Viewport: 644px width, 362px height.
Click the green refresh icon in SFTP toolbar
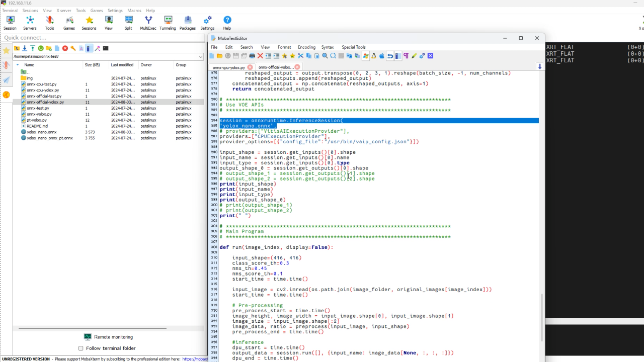point(41,48)
